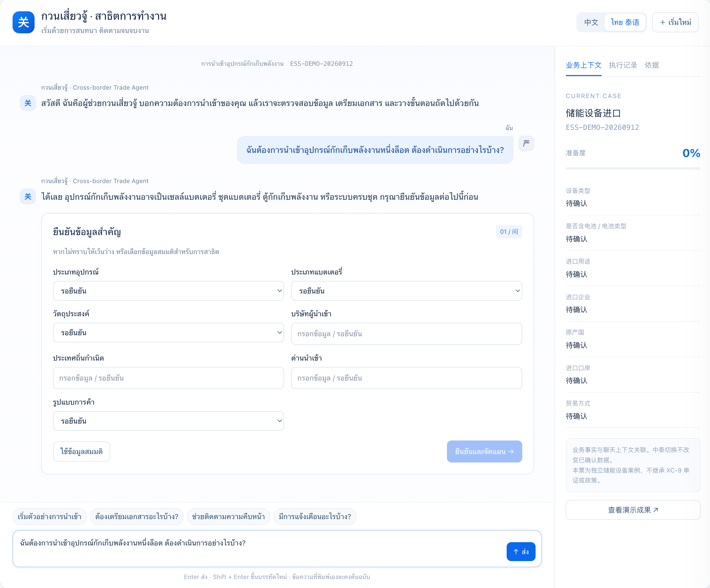
Task: Select the ต้องเตรียมเอกสารอะไรบ้าง? suggestion chip
Action: [137, 517]
